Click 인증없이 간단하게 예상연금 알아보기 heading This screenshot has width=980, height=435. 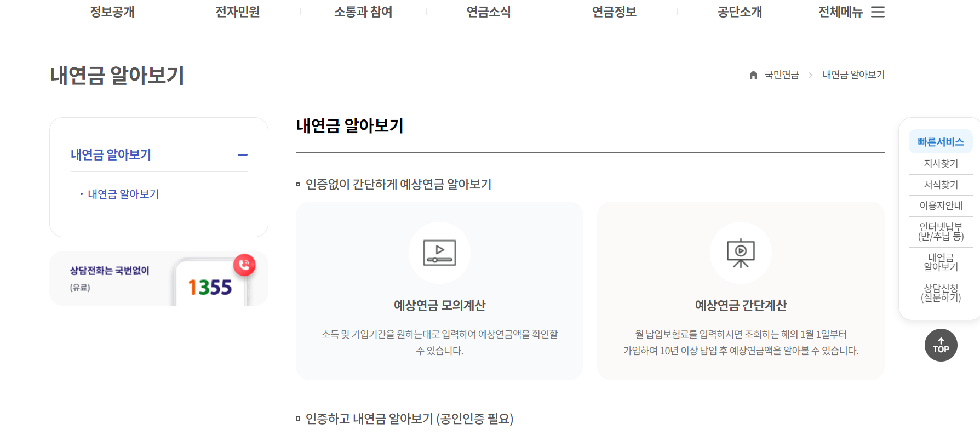[398, 184]
